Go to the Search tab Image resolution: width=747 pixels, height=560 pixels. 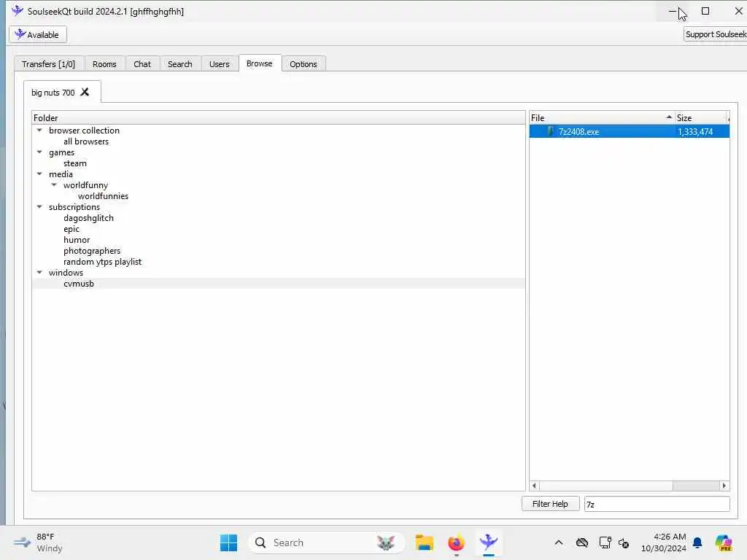coord(179,64)
